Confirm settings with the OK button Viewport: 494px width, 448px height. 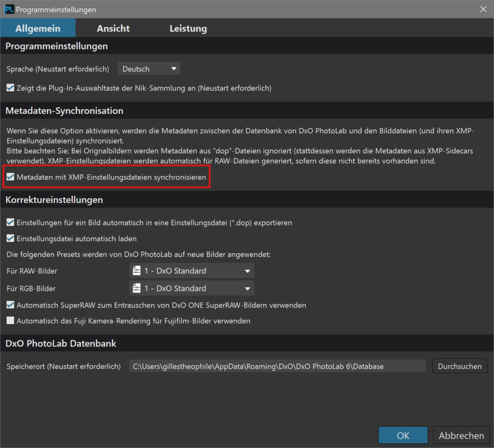403,435
